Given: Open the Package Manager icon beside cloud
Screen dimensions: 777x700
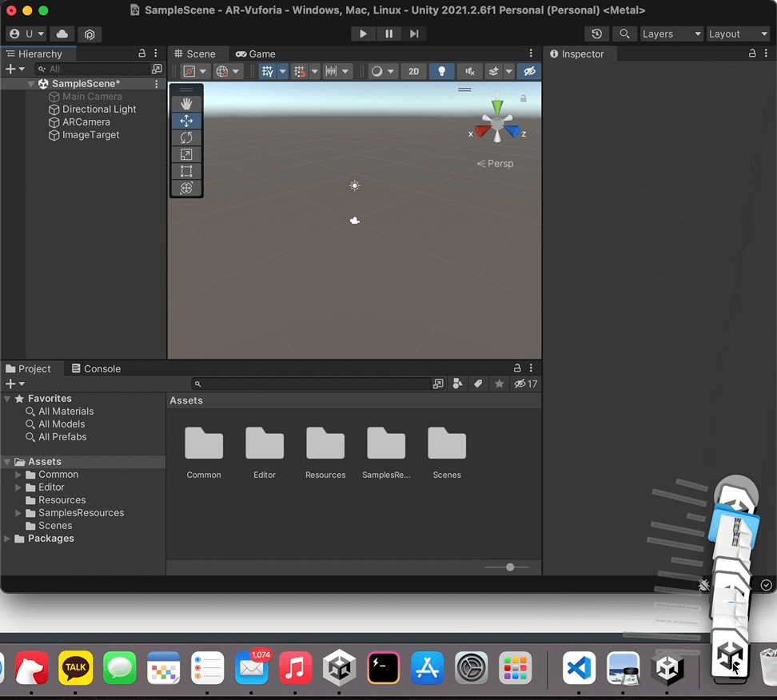Looking at the screenshot, I should coord(90,34).
